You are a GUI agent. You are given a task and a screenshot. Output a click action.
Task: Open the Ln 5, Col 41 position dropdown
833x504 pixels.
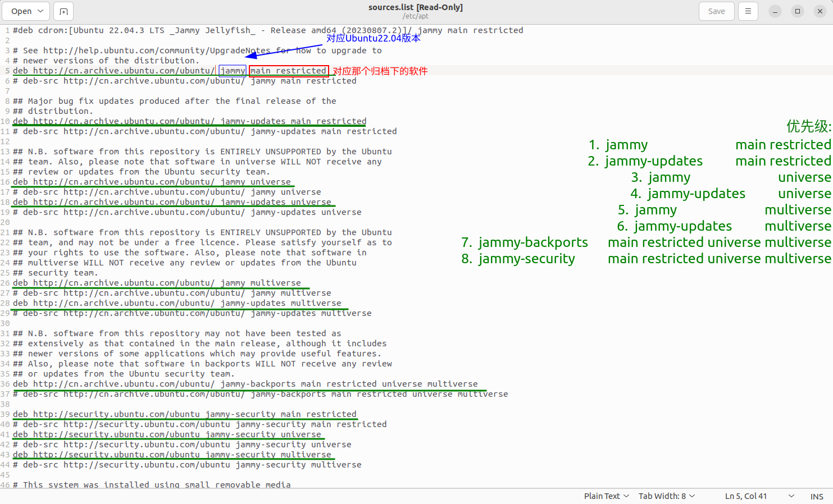759,496
